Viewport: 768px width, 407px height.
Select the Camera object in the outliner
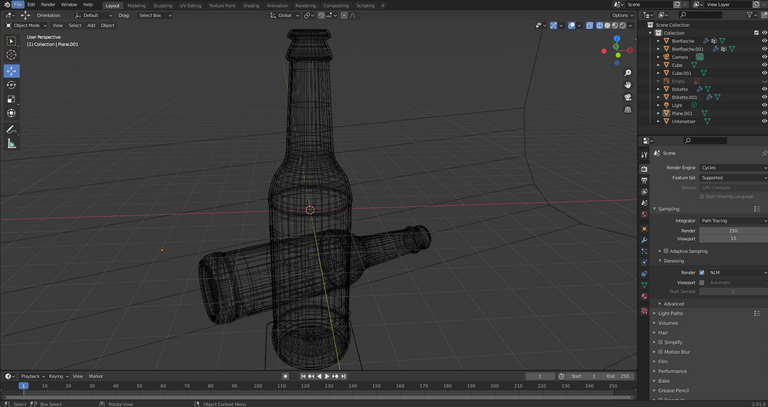(x=680, y=57)
